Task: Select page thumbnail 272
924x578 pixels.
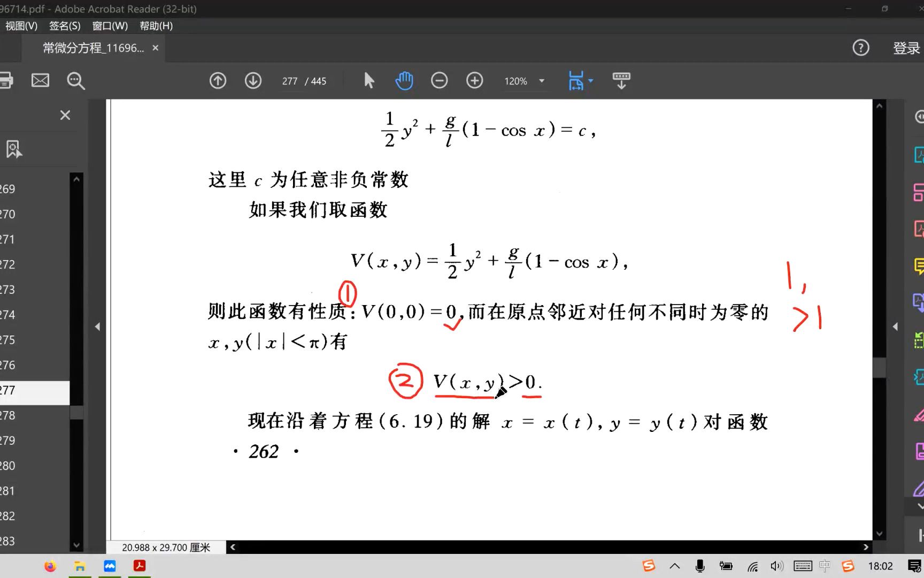Action: click(x=7, y=264)
